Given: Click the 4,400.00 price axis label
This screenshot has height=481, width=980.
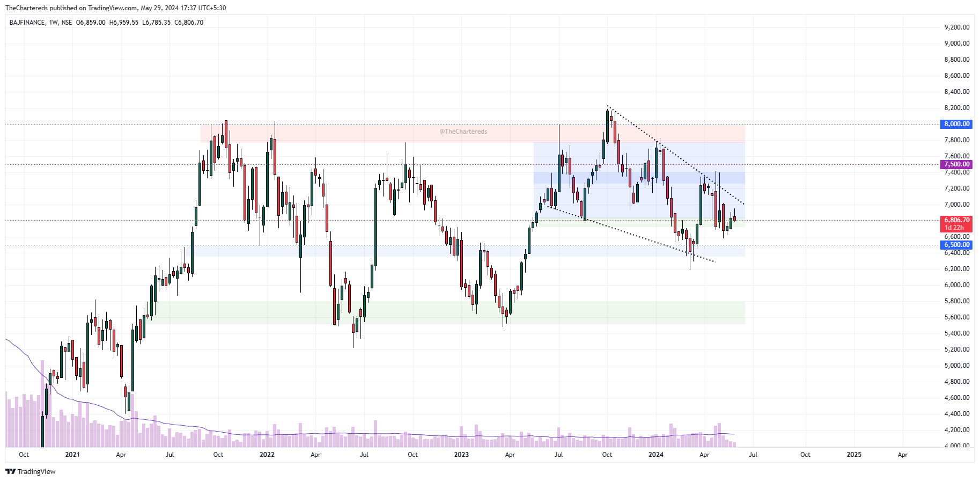Looking at the screenshot, I should (957, 414).
